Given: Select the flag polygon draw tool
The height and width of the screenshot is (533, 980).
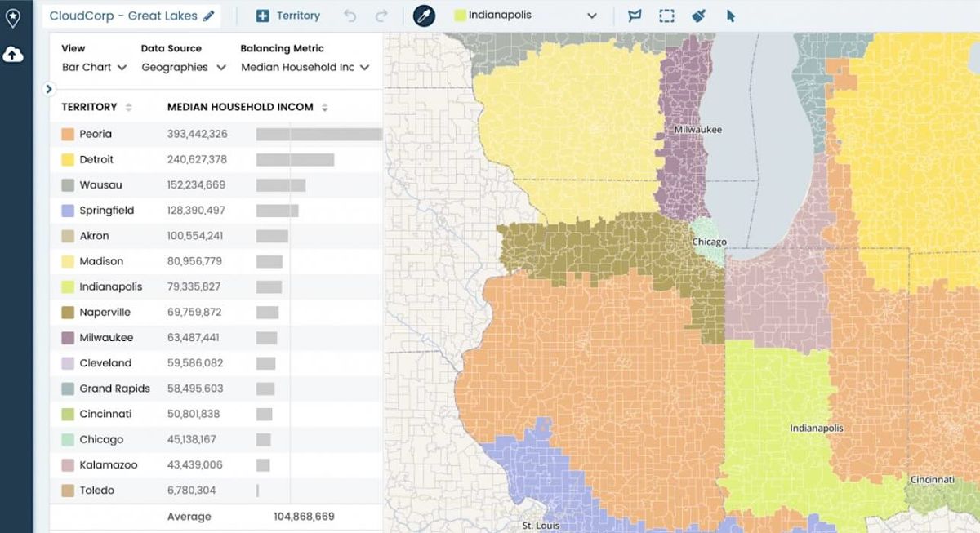Looking at the screenshot, I should pyautogui.click(x=635, y=16).
